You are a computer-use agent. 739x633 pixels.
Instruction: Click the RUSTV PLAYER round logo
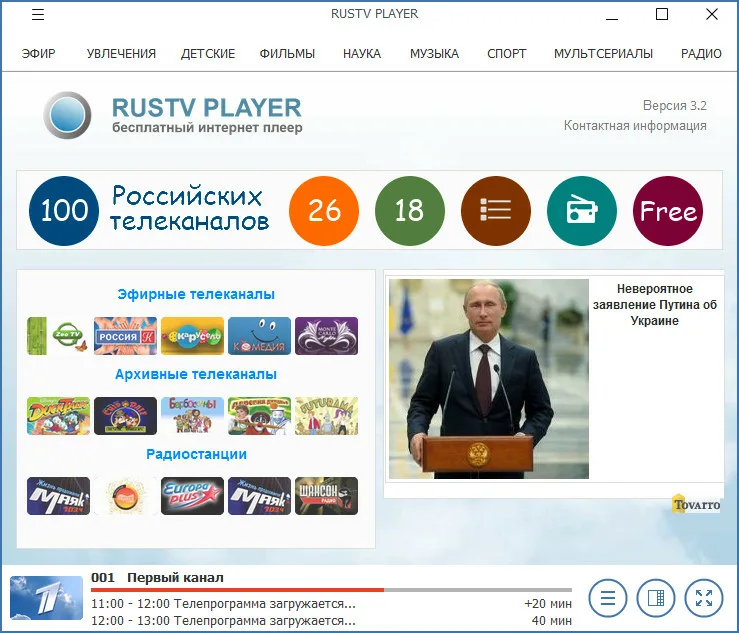[67, 115]
